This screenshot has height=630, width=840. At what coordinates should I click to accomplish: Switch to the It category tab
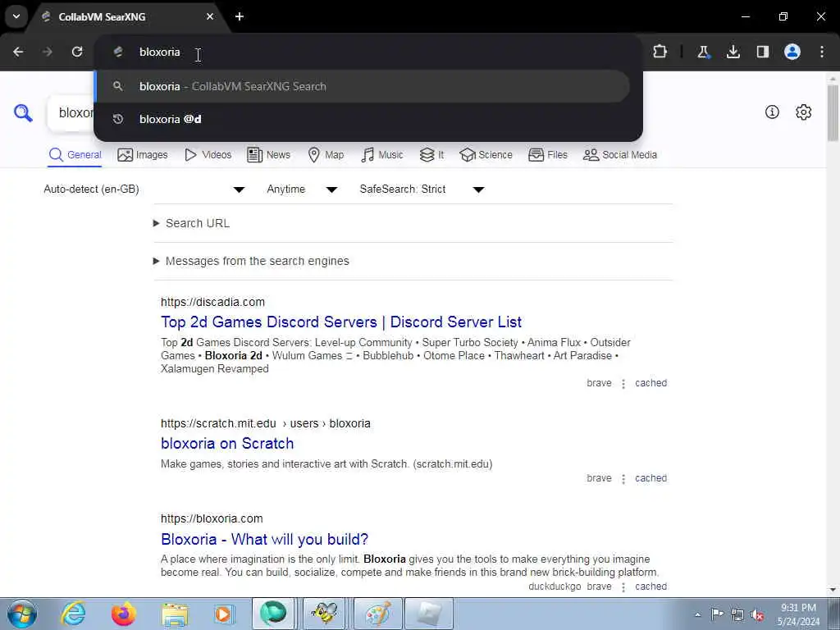click(x=431, y=155)
